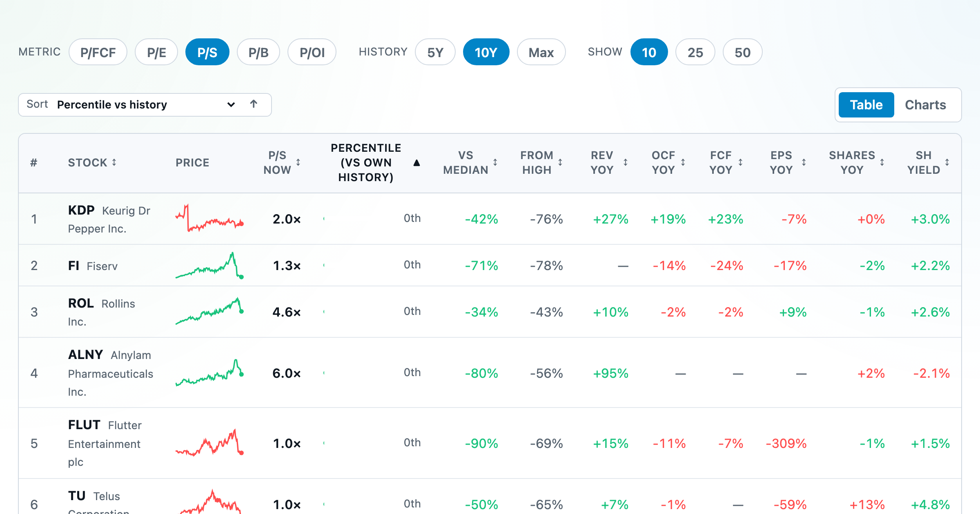This screenshot has width=980, height=514.
Task: Set history range to 5Y
Action: click(435, 52)
